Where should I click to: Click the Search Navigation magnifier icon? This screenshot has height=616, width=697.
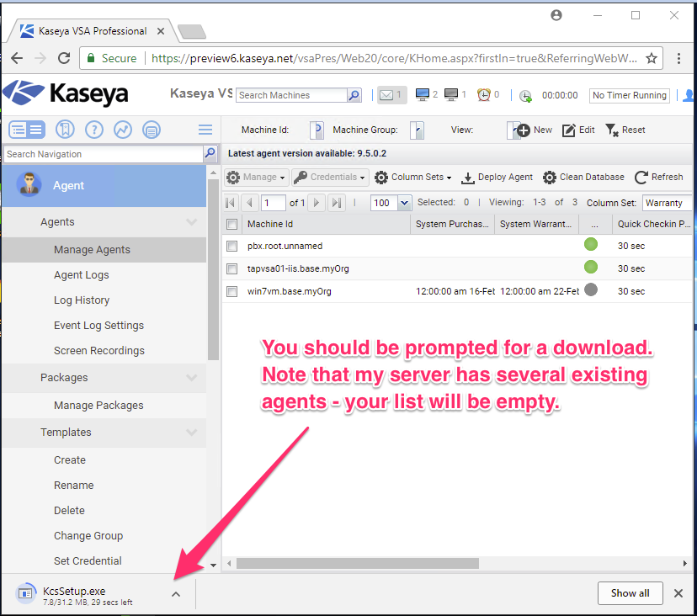pos(210,154)
